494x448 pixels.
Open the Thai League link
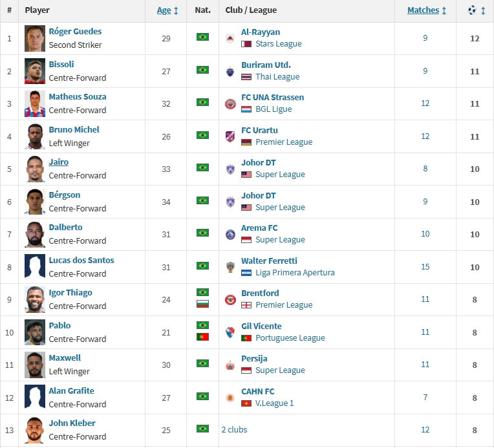click(x=277, y=77)
